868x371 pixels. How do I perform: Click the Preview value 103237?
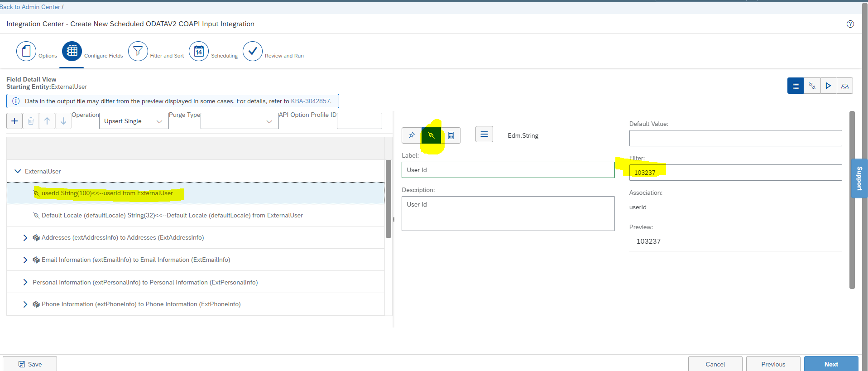pyautogui.click(x=648, y=241)
